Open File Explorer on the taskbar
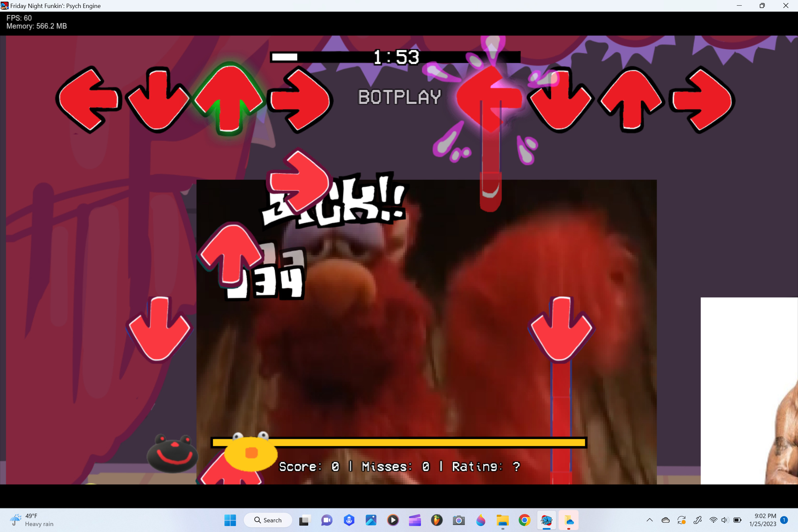The image size is (798, 532). click(502, 520)
